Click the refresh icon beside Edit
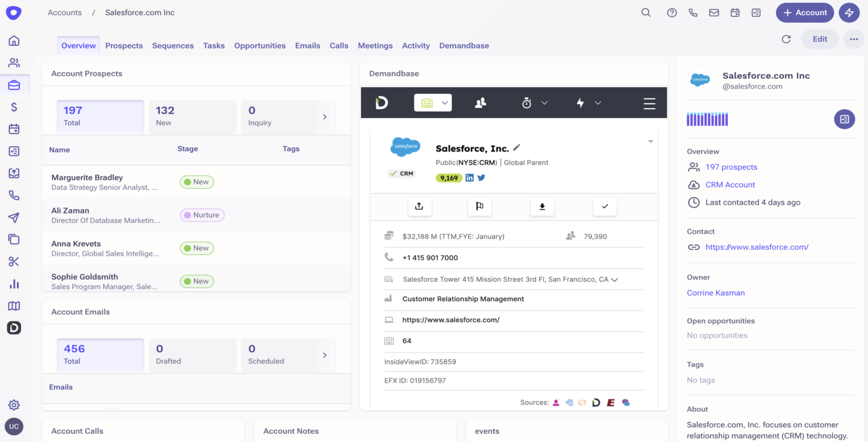Screen dimensions: 868x442 [786, 39]
